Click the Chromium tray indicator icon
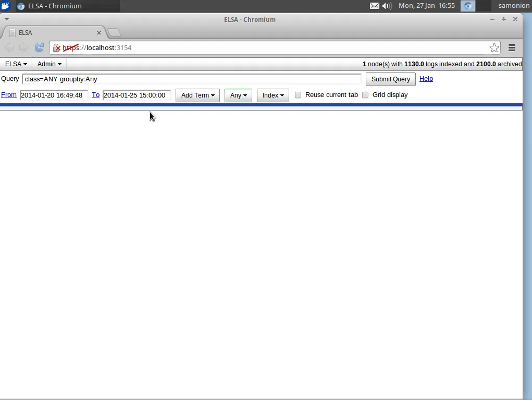 (x=467, y=6)
